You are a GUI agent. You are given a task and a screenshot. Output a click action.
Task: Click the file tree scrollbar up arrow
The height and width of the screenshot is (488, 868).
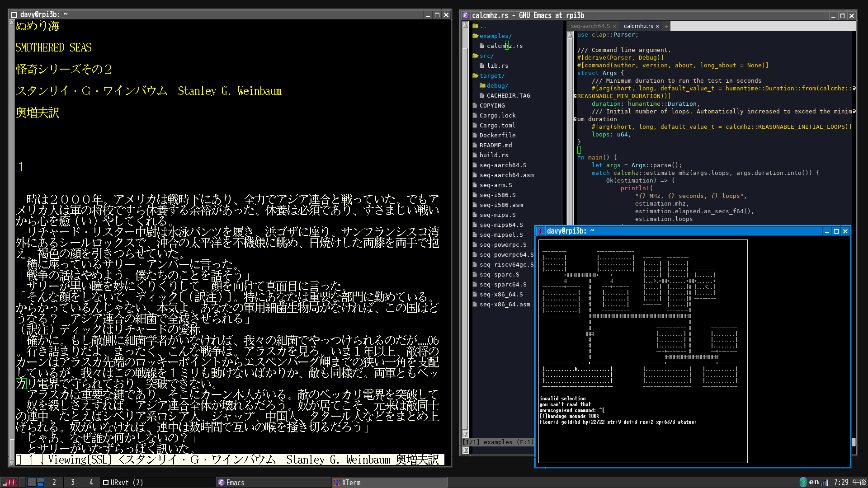tap(465, 25)
